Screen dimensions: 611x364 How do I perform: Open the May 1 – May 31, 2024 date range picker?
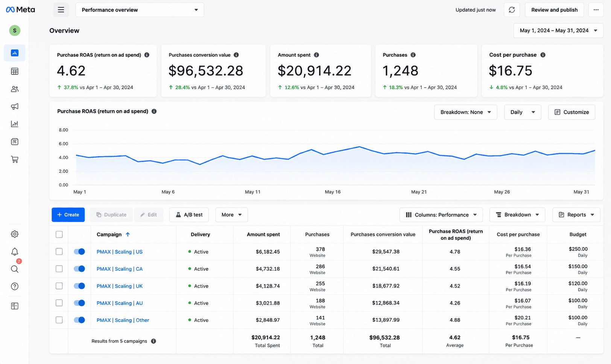558,30
